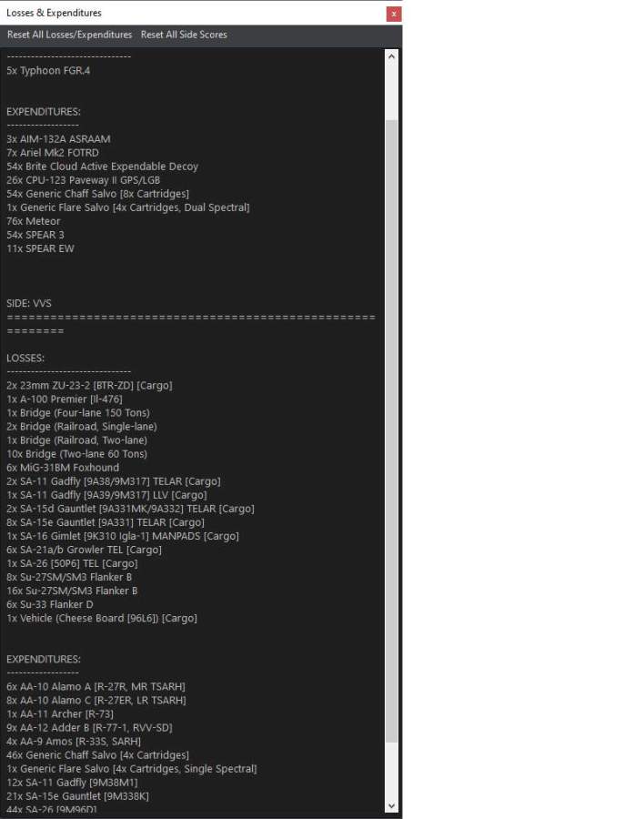Click the 6x MiG-31BM Foxhound line
Image resolution: width=644 pixels, height=819 pixels.
63,468
